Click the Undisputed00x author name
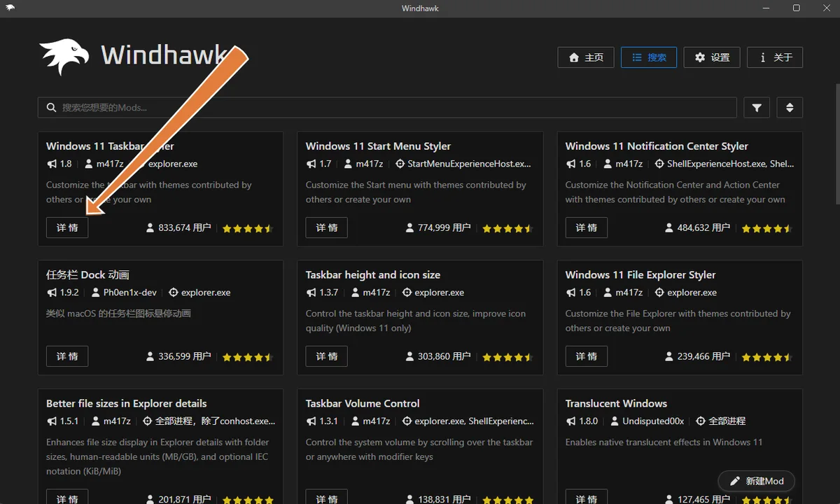The height and width of the screenshot is (504, 840). tap(653, 421)
